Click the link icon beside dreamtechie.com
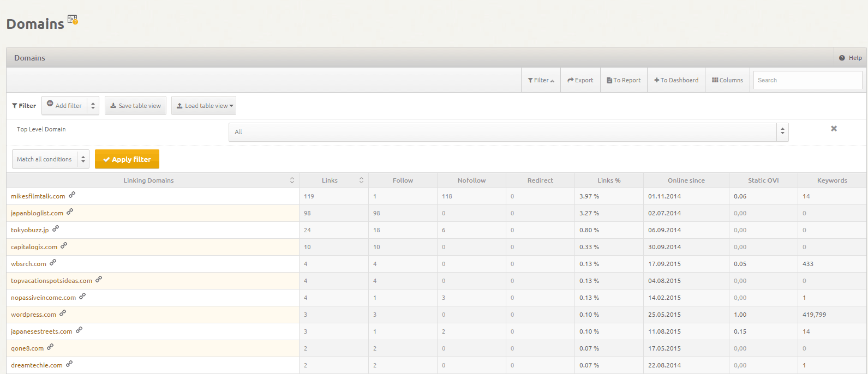This screenshot has height=374, width=868. (x=69, y=364)
